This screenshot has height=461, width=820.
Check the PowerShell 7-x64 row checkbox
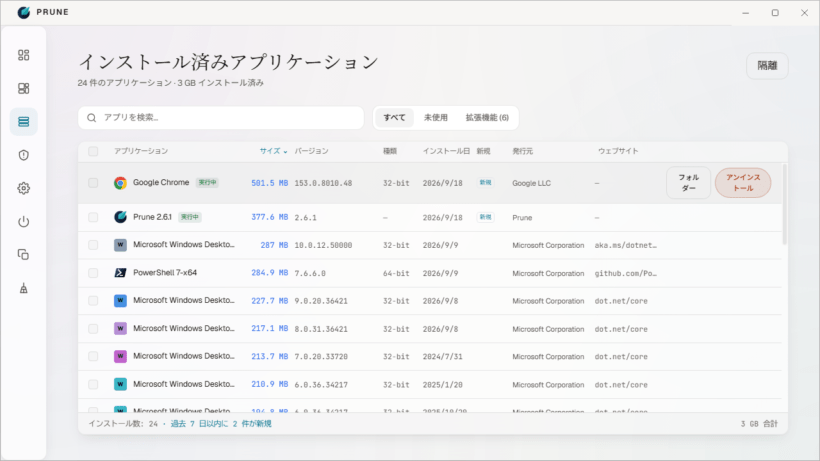93,273
